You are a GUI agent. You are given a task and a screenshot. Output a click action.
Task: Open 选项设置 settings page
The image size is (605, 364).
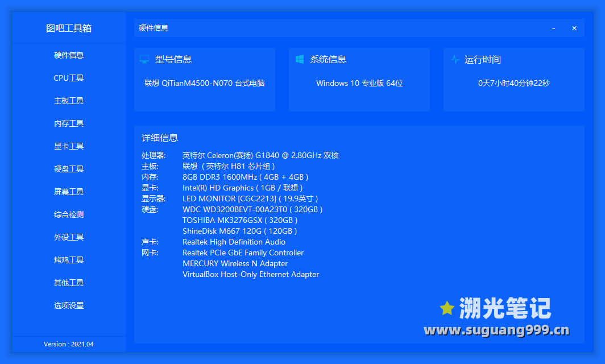pos(69,306)
